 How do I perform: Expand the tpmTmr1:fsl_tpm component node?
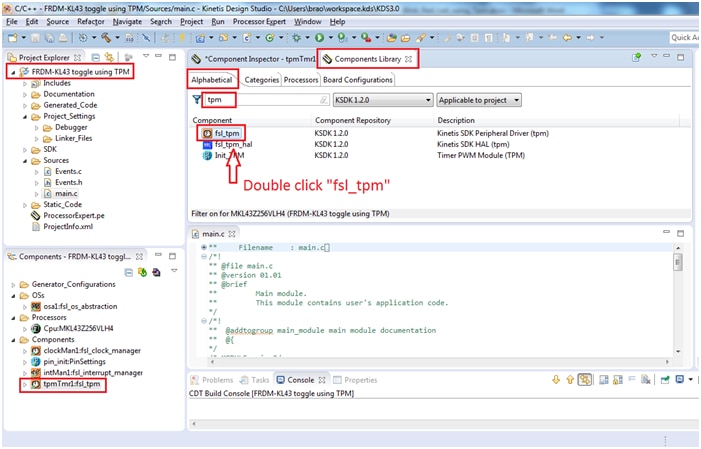click(x=25, y=384)
